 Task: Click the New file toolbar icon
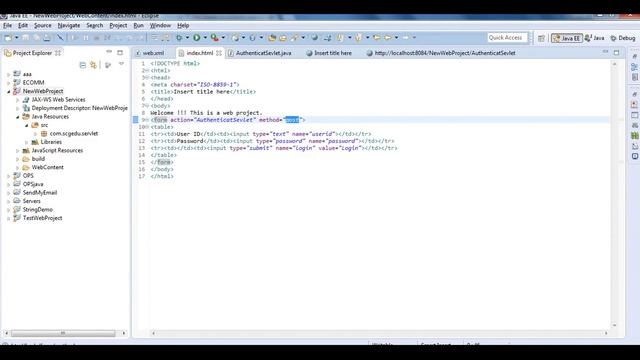tap(7, 38)
